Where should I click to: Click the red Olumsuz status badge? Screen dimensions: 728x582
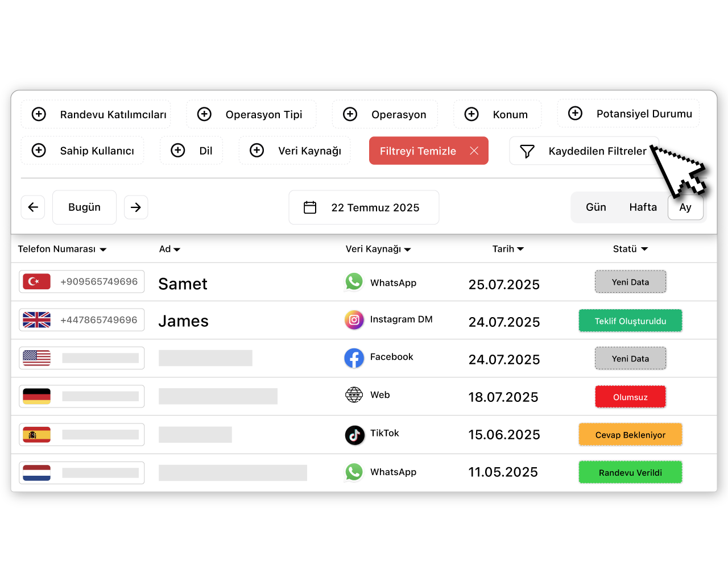click(x=630, y=397)
